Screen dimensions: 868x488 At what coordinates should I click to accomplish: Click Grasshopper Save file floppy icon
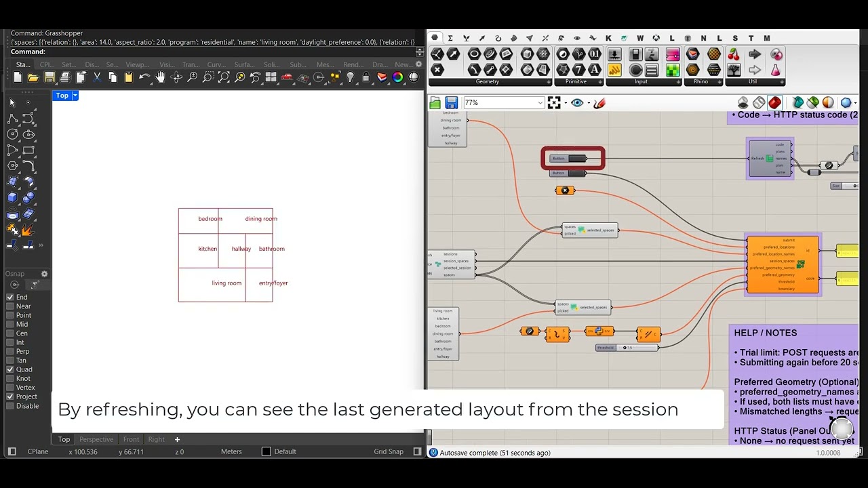[x=451, y=103]
